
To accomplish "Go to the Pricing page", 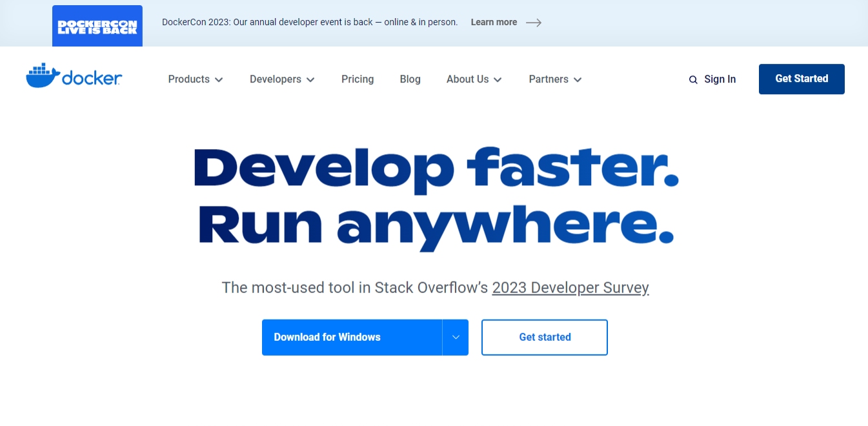I will pyautogui.click(x=358, y=79).
